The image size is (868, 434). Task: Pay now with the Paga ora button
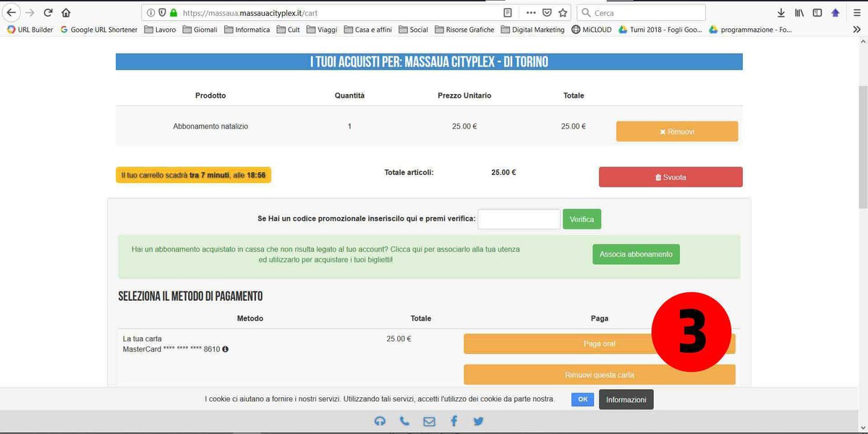coord(599,344)
